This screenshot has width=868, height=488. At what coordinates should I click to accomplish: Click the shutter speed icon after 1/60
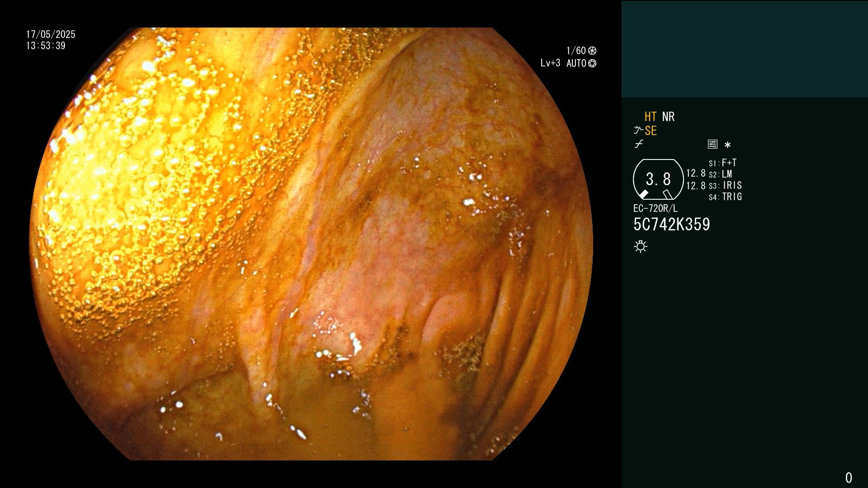592,51
